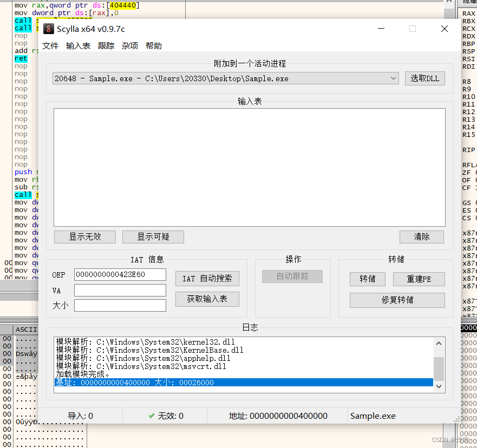
Task: Click the log scrollbar up arrow
Action: 439,344
